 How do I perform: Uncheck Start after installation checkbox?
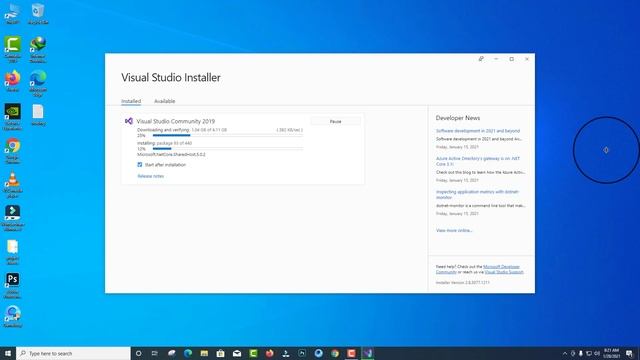(x=140, y=164)
